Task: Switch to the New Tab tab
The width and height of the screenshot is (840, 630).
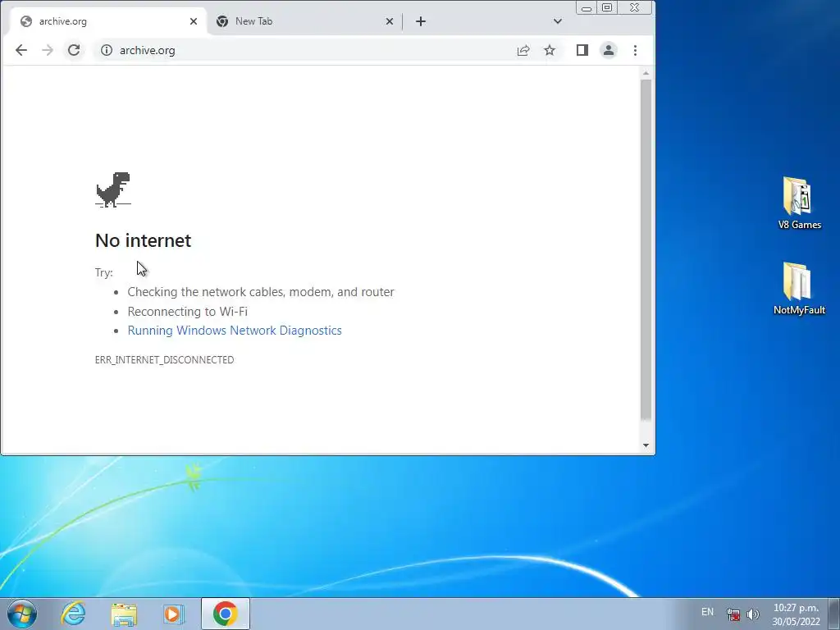Action: [x=304, y=21]
